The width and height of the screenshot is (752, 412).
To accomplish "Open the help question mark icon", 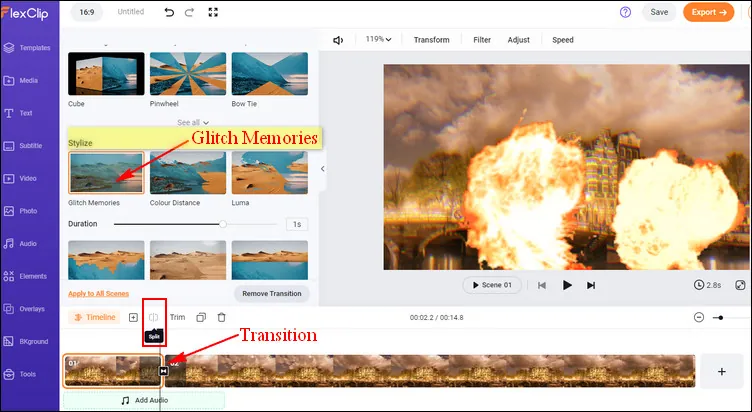I will click(x=625, y=12).
